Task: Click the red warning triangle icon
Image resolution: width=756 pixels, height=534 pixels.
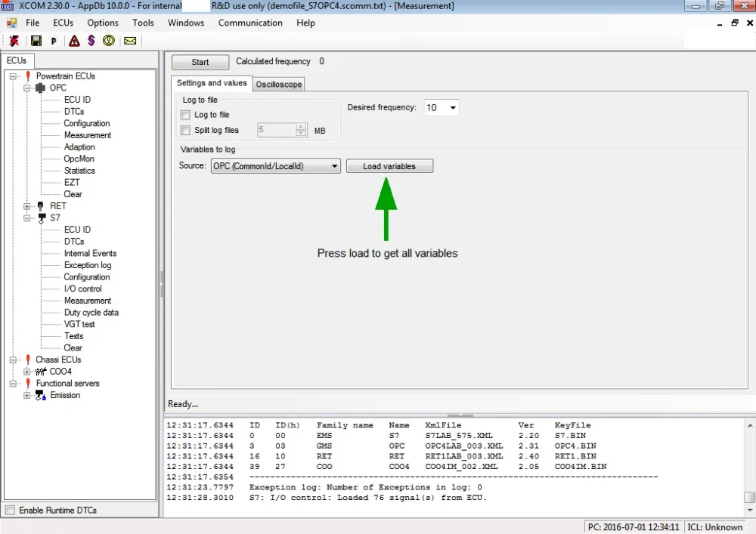Action: click(x=74, y=41)
